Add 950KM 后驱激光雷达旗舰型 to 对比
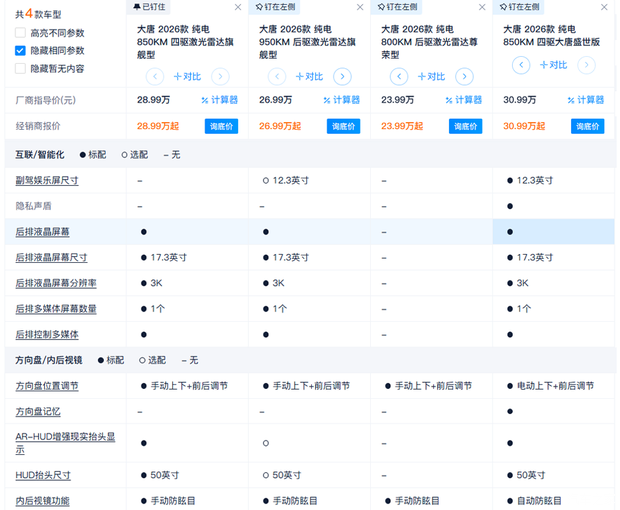 pyautogui.click(x=310, y=76)
